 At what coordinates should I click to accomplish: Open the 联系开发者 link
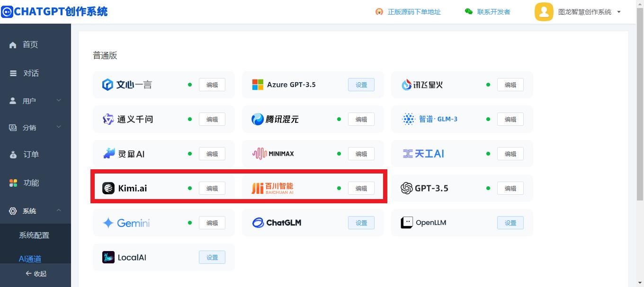pos(494,12)
